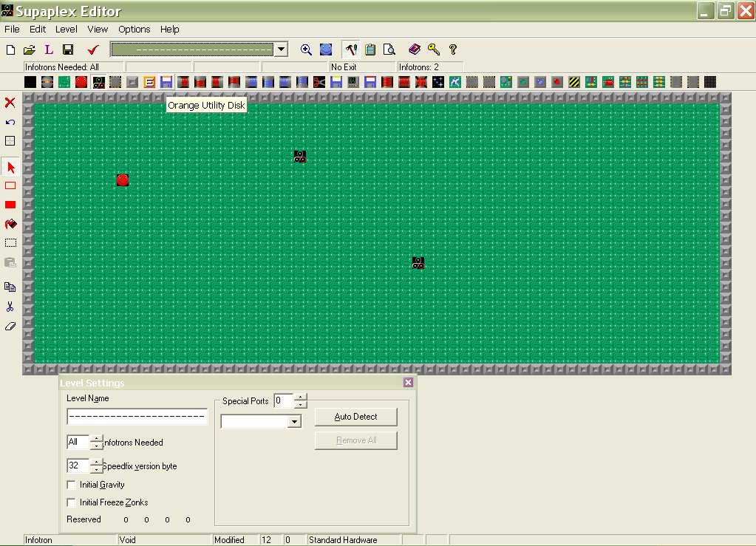
Task: Select the Orange Utility Disk tile
Action: click(x=166, y=82)
